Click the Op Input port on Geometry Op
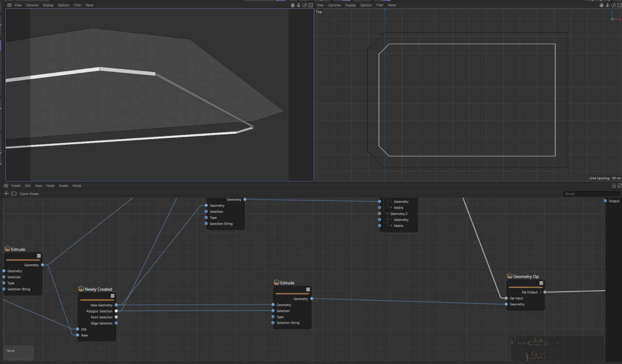Viewport: 622px width, 364px height. (x=506, y=298)
